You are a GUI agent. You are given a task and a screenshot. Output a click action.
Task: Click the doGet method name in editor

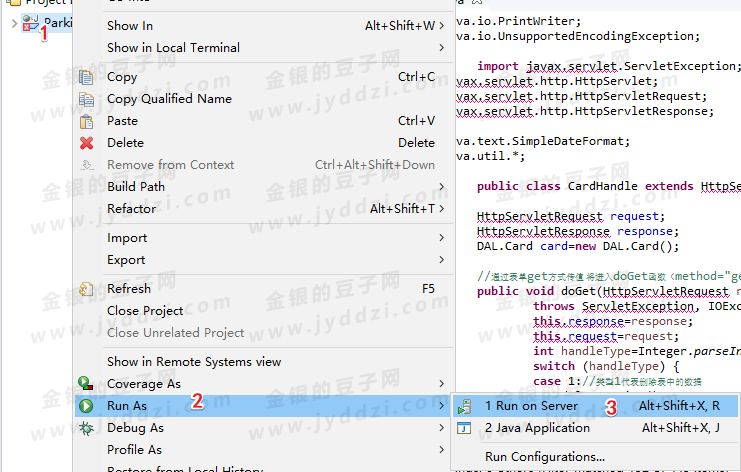(x=578, y=291)
